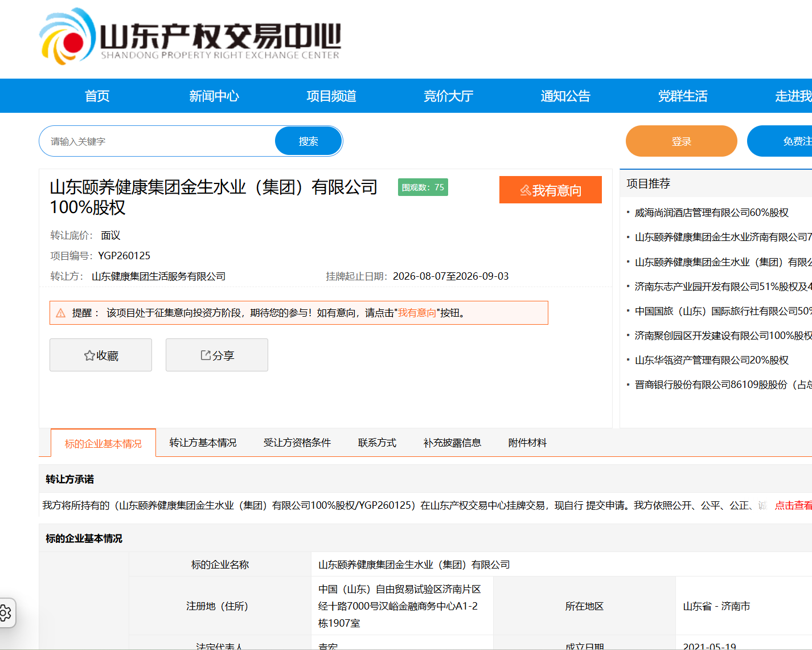Switch to the 联系方式 tab
This screenshot has width=812, height=650.
pyautogui.click(x=377, y=443)
